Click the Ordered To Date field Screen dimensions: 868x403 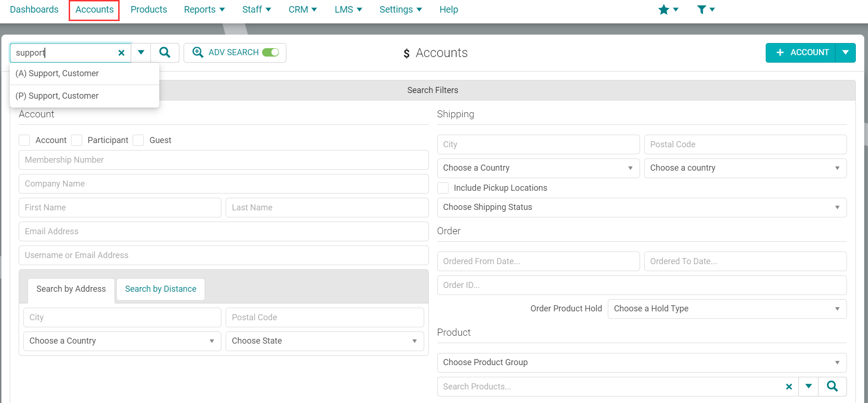(745, 261)
